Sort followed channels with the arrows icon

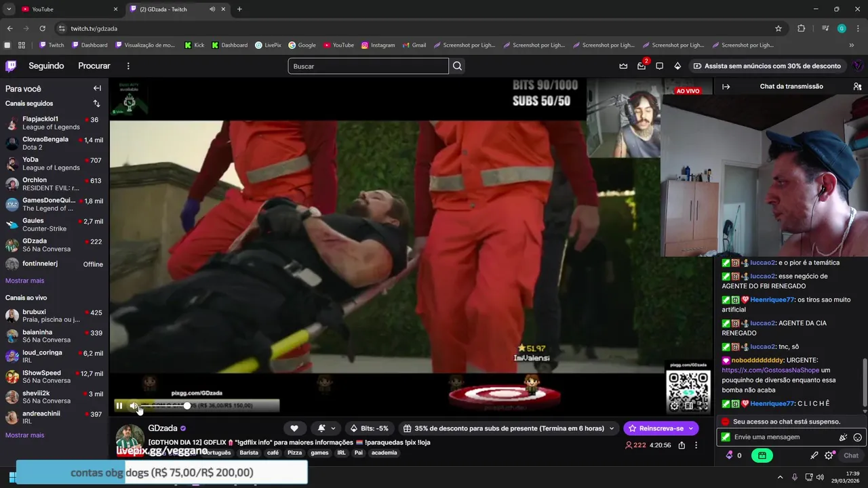coord(96,104)
